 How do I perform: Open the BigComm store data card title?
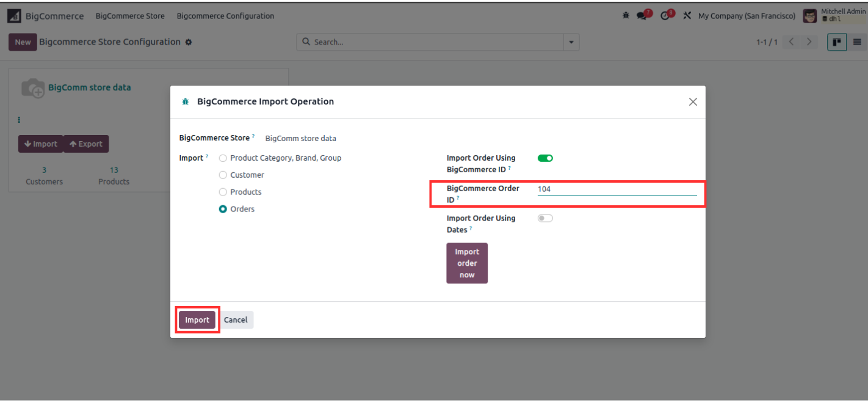90,87
